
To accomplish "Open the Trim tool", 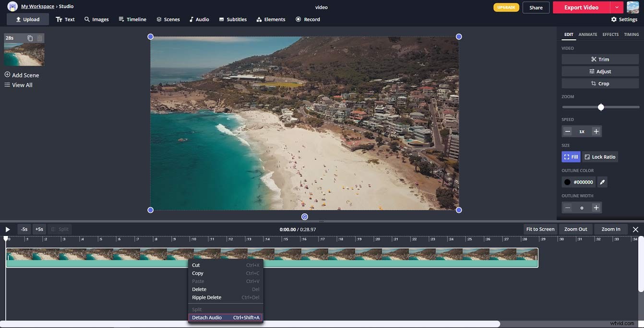I will coord(600,59).
